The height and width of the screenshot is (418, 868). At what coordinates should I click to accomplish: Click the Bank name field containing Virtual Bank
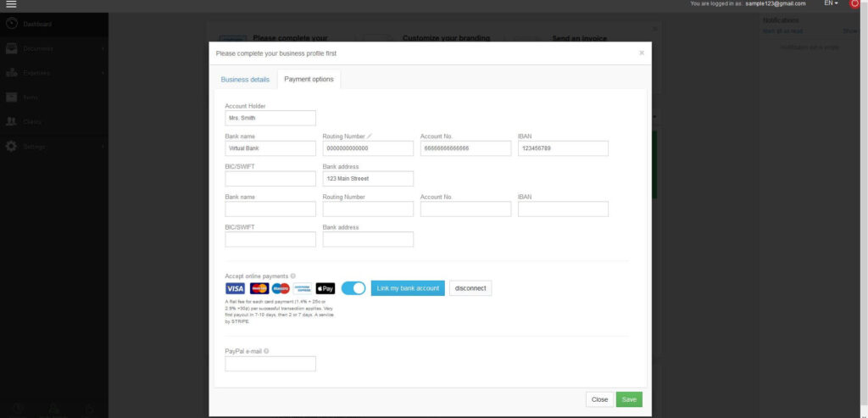point(270,148)
